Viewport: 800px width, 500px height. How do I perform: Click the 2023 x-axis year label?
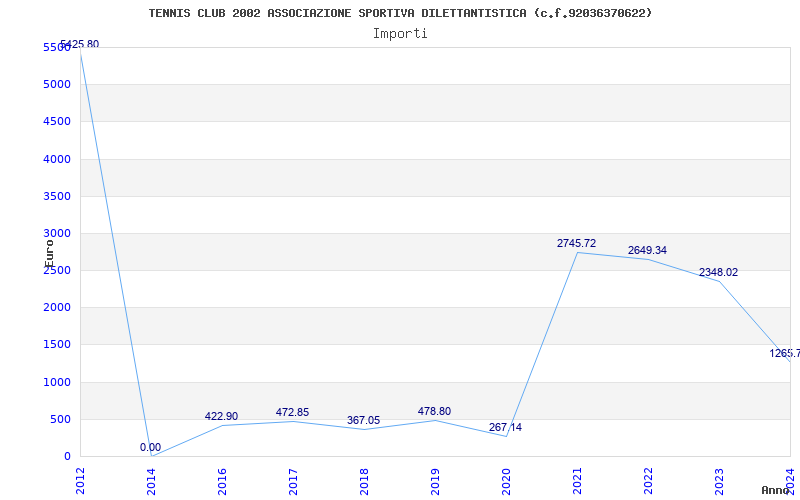click(719, 481)
